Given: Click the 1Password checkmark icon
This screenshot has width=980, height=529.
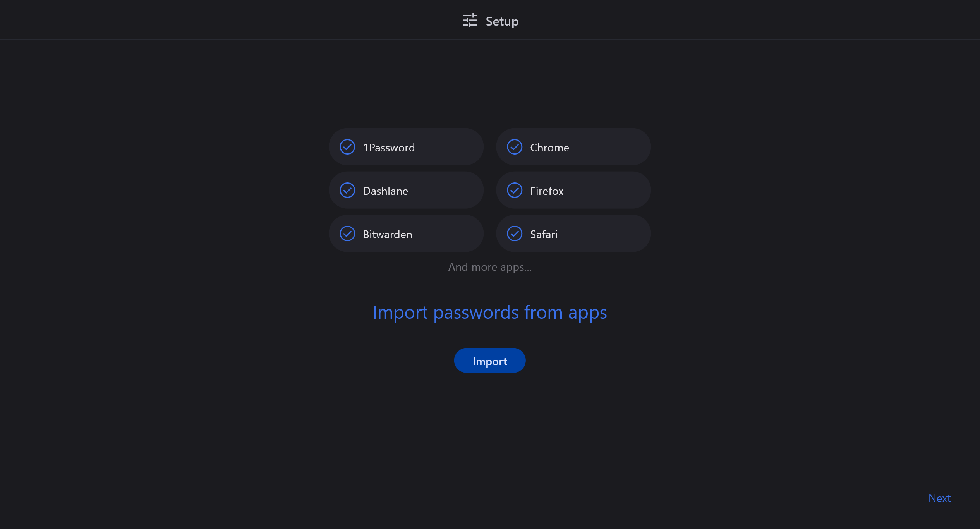Looking at the screenshot, I should 347,147.
